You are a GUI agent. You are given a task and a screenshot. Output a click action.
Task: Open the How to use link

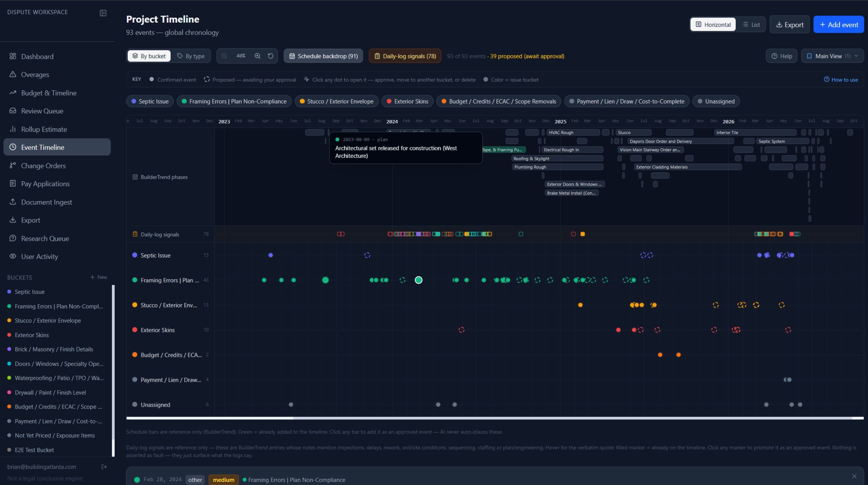click(x=841, y=80)
